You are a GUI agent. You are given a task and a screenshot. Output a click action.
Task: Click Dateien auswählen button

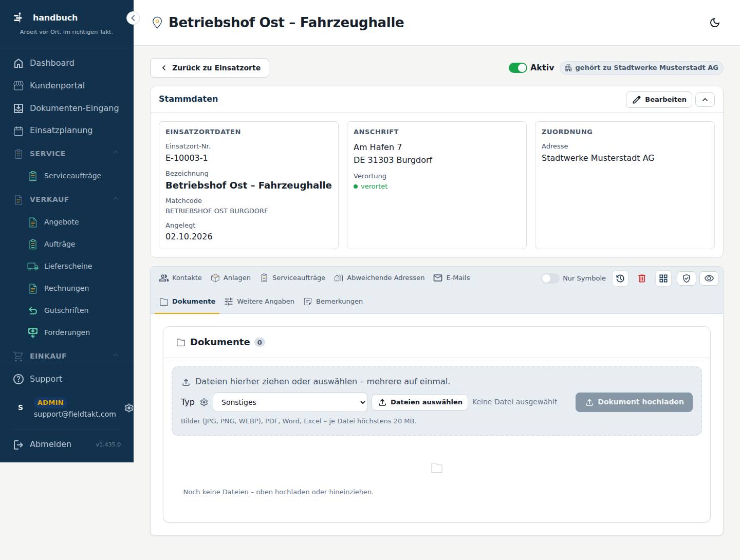(x=420, y=402)
